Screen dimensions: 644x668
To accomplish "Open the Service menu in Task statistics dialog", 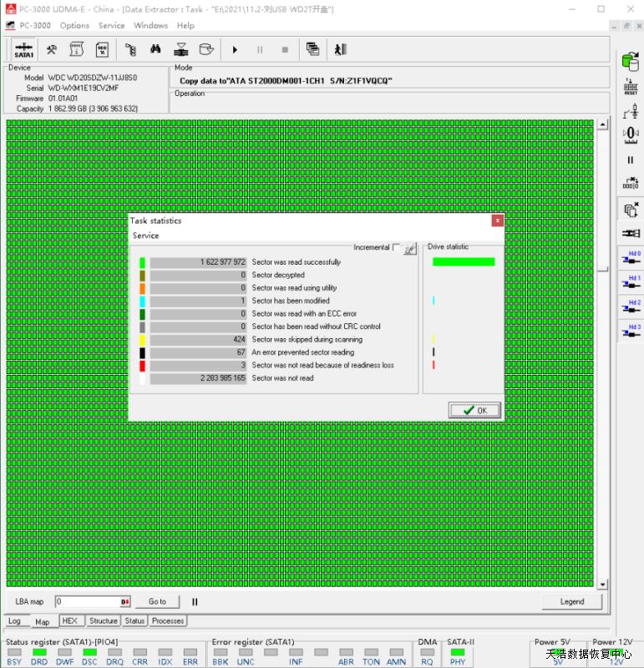I will (145, 235).
